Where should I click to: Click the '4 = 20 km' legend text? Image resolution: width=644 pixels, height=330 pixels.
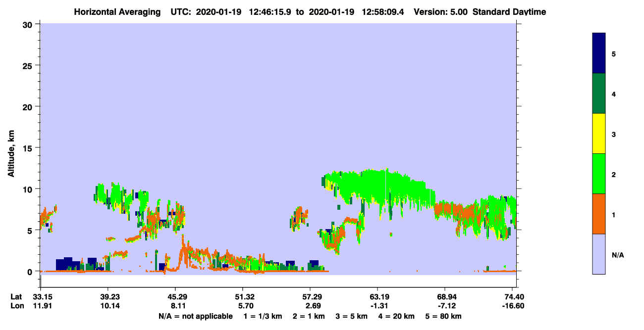coord(397,316)
